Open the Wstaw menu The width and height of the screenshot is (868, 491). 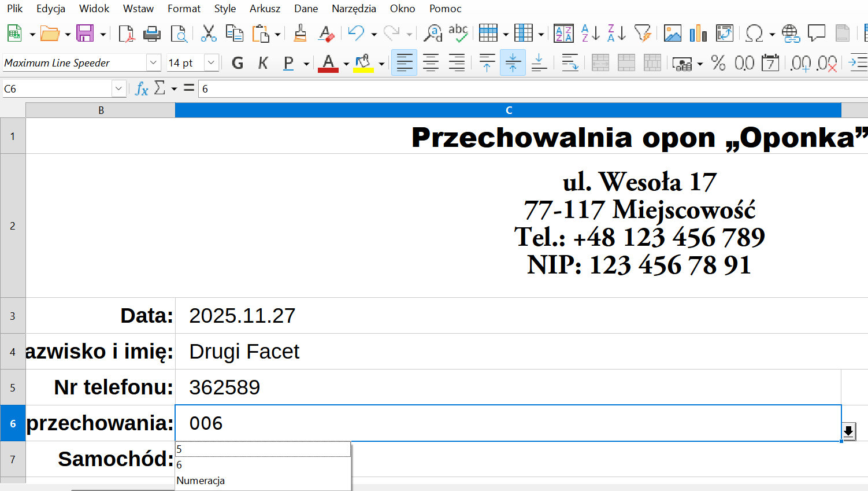[x=138, y=9]
